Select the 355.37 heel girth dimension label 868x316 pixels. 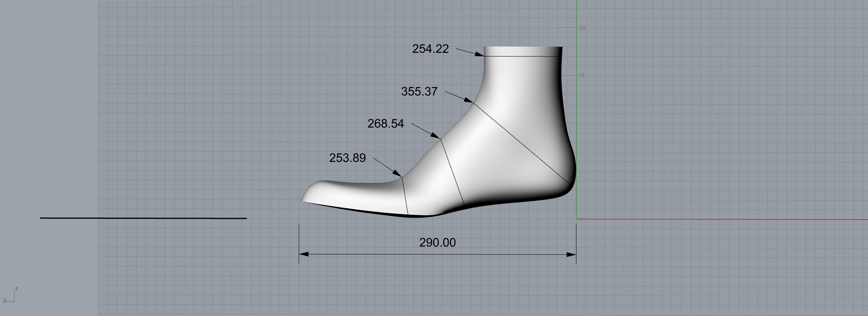(x=419, y=92)
